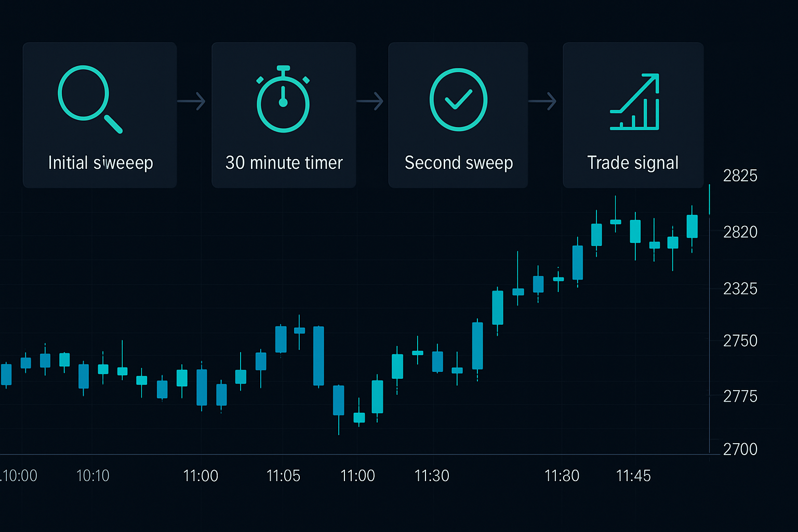Screen dimensions: 798x532
Task: Select the Initial sweep card label
Action: pos(100,163)
